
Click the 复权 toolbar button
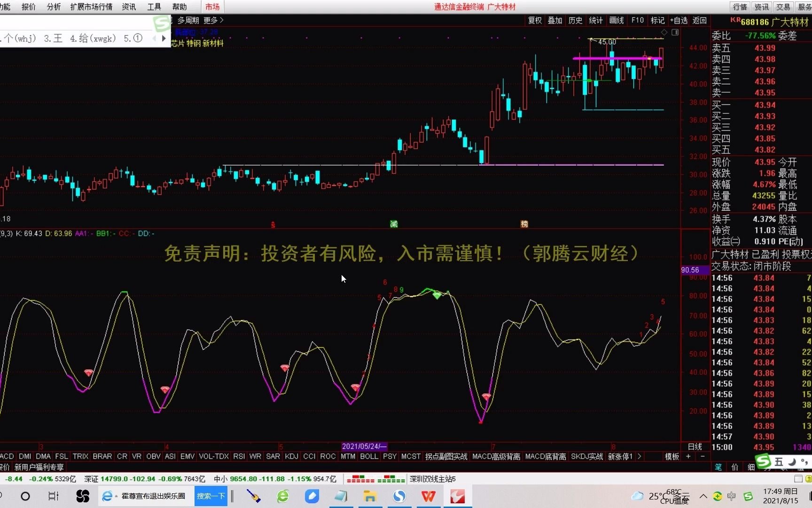[535, 20]
